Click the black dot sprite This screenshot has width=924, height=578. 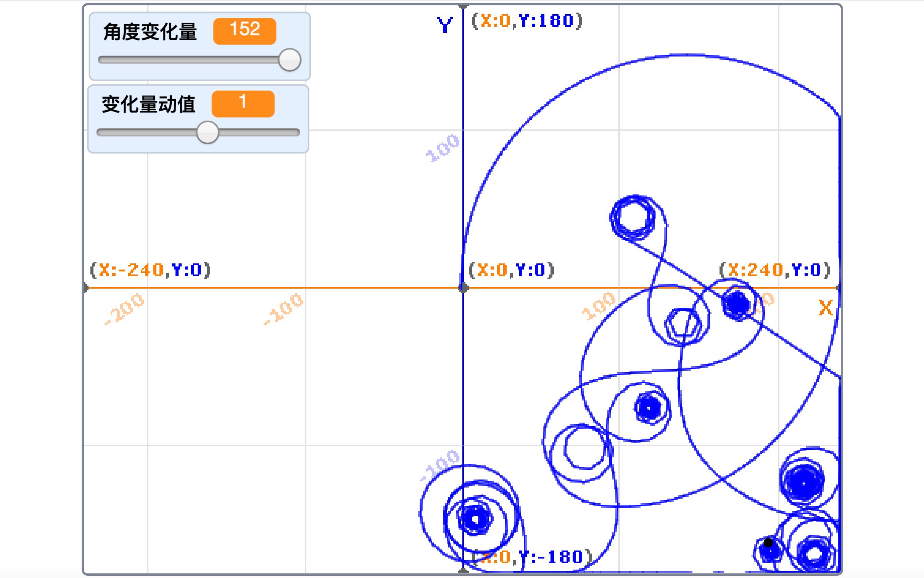(x=768, y=542)
